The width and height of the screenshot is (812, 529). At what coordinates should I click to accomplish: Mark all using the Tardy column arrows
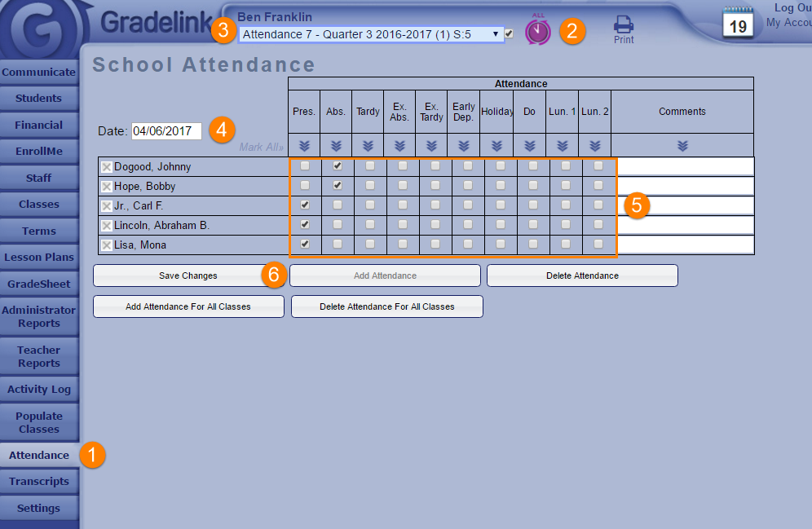[368, 146]
